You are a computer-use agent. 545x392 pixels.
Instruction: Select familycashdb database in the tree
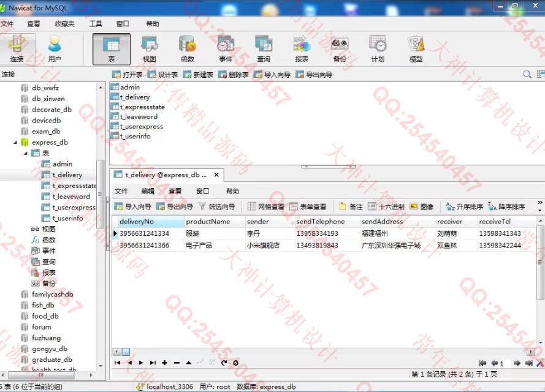coord(53,295)
